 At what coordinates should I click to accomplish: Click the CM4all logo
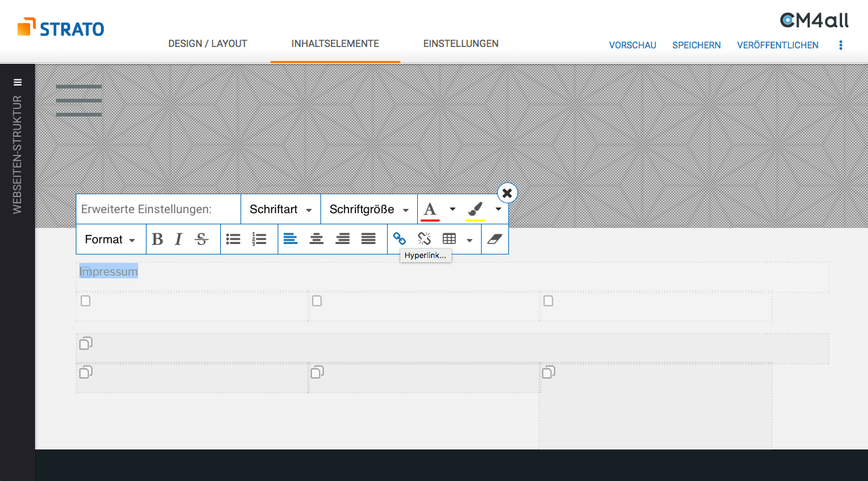tap(814, 20)
